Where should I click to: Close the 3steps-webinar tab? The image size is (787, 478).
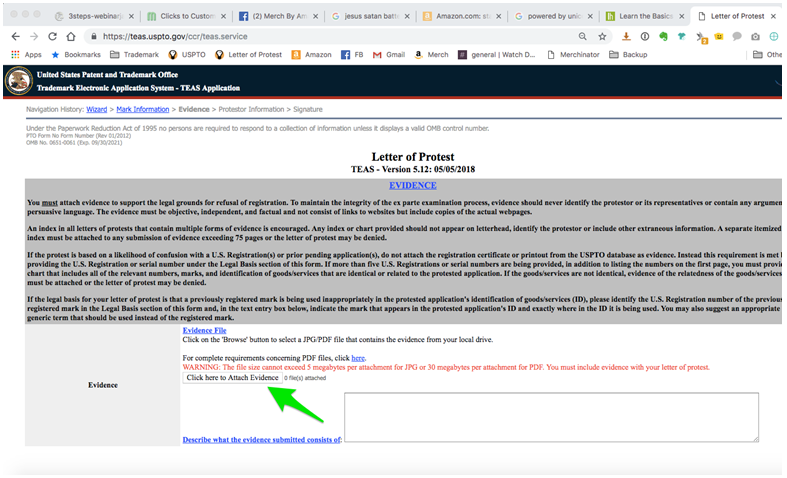tap(131, 16)
